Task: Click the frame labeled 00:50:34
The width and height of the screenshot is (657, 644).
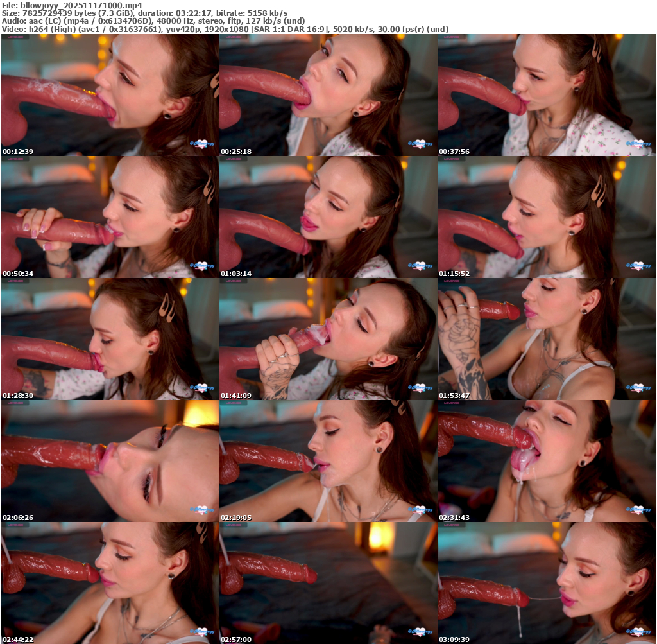Action: 110,216
